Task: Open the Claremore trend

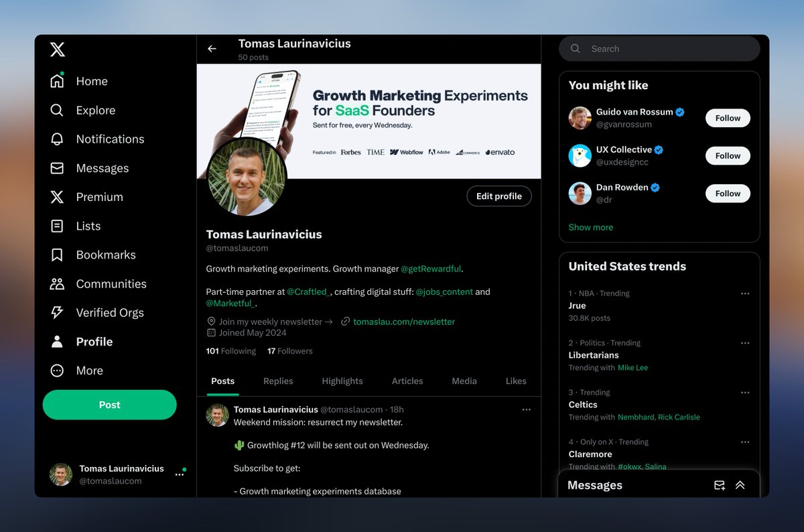Action: click(590, 454)
